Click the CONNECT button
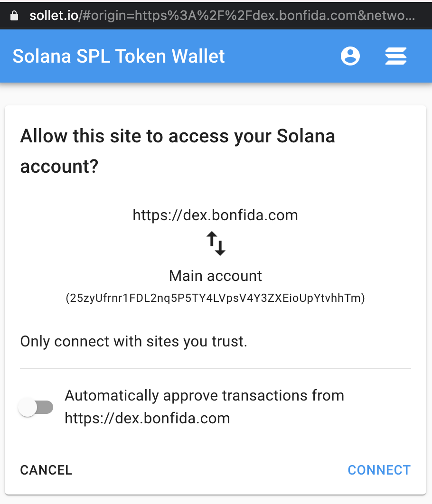Screen dimensions: 432x504 [x=379, y=470]
